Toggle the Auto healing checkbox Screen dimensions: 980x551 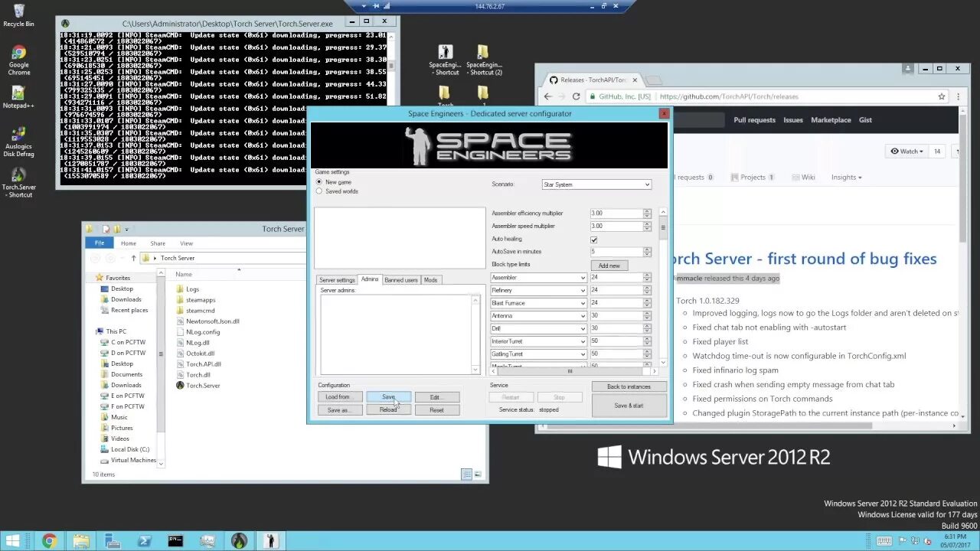pyautogui.click(x=594, y=240)
